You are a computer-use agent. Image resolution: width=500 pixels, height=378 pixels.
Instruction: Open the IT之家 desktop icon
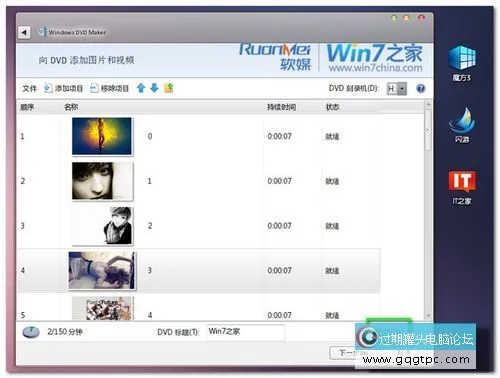point(462,187)
